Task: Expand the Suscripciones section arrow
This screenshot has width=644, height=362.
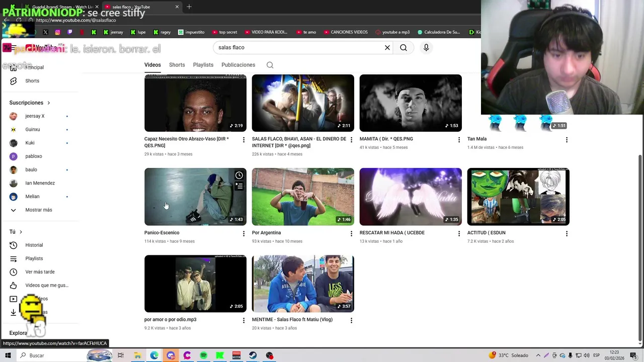Action: pyautogui.click(x=49, y=103)
